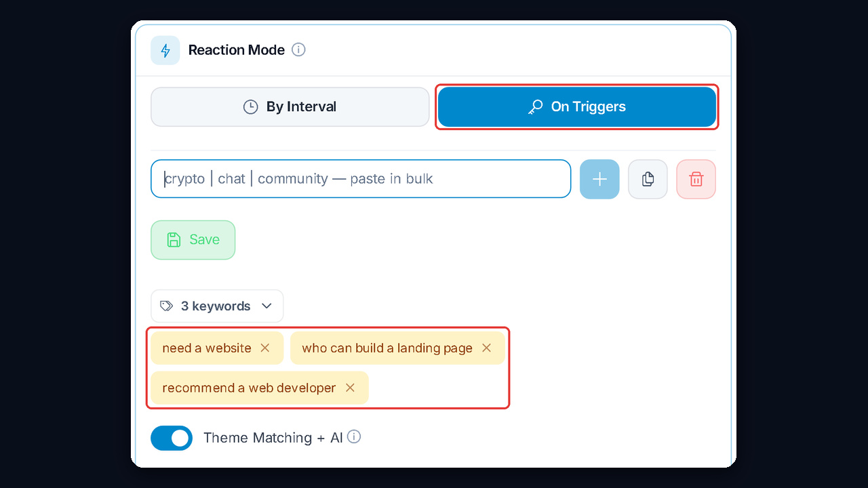Viewport: 868px width, 488px height.
Task: Copy keywords with the copy icon
Action: point(648,179)
